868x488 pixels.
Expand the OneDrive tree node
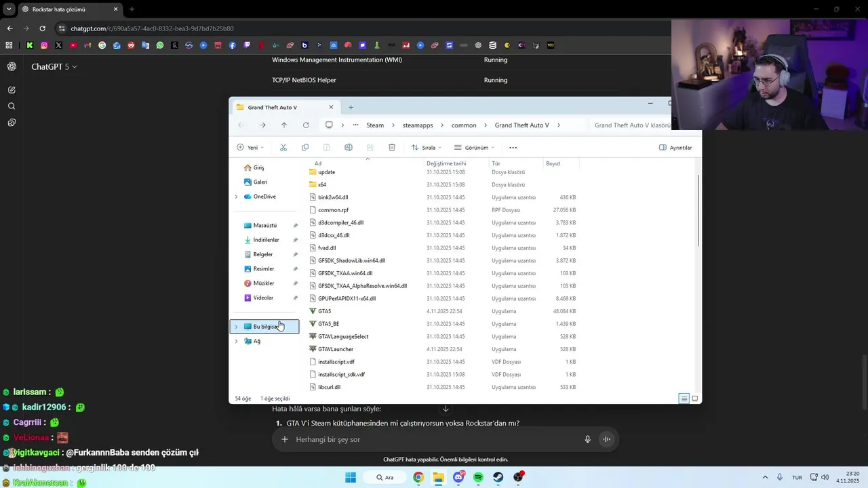(x=236, y=197)
